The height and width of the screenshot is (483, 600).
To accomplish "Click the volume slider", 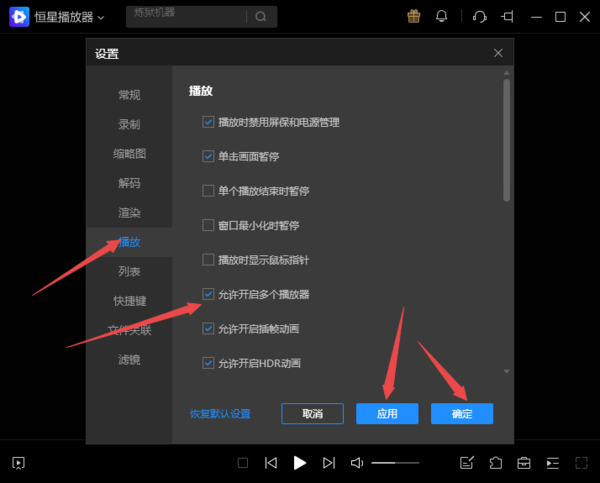I will click(395, 463).
